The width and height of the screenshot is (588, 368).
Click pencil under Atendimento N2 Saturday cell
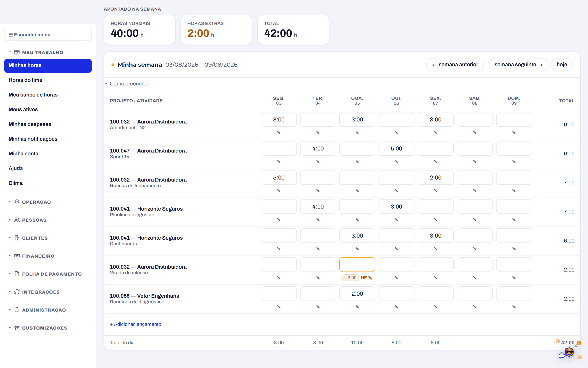475,132
